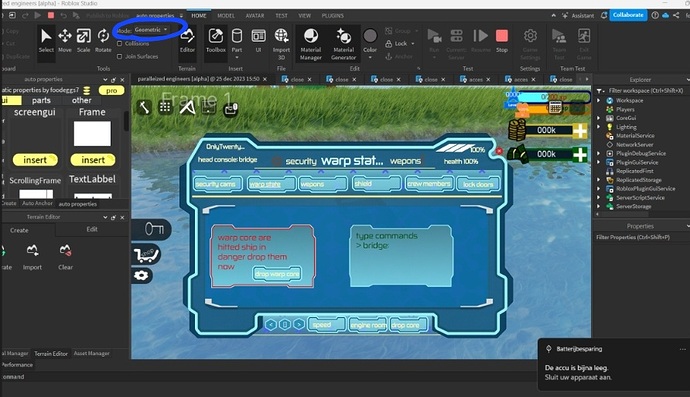Open the PLUGINS ribbon tab
The width and height of the screenshot is (690, 397).
coord(333,15)
